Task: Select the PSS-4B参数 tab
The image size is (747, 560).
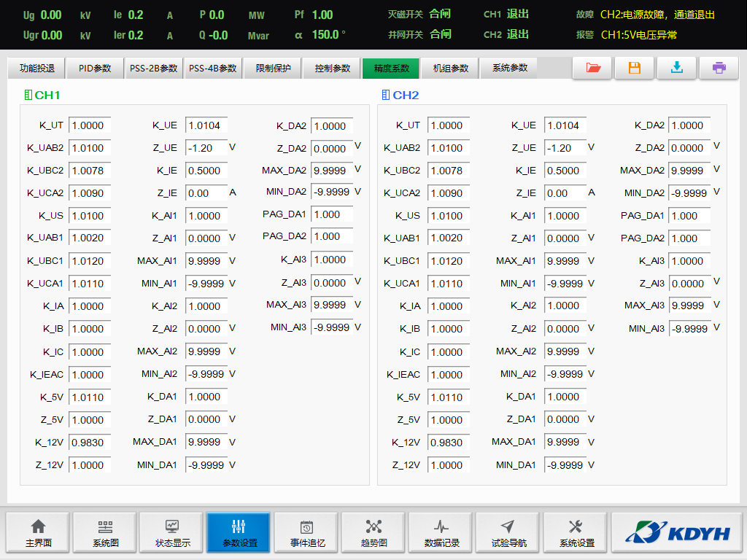Action: (213, 69)
